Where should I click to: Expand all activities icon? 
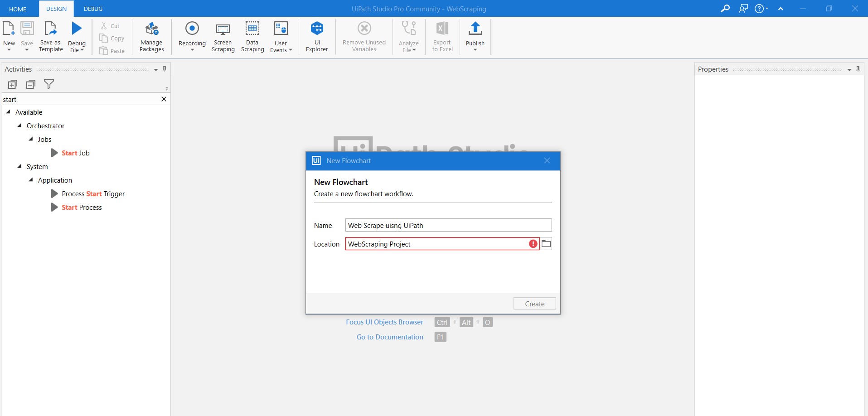tap(13, 84)
